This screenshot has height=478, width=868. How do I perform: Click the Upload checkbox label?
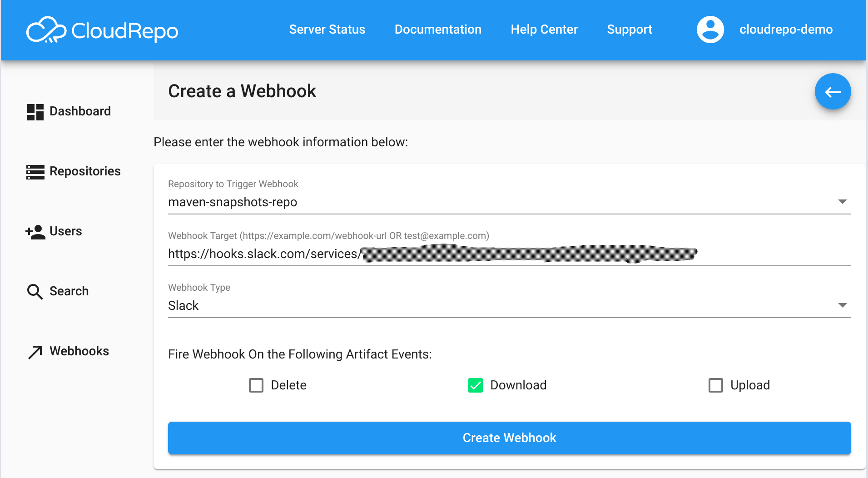click(x=750, y=385)
